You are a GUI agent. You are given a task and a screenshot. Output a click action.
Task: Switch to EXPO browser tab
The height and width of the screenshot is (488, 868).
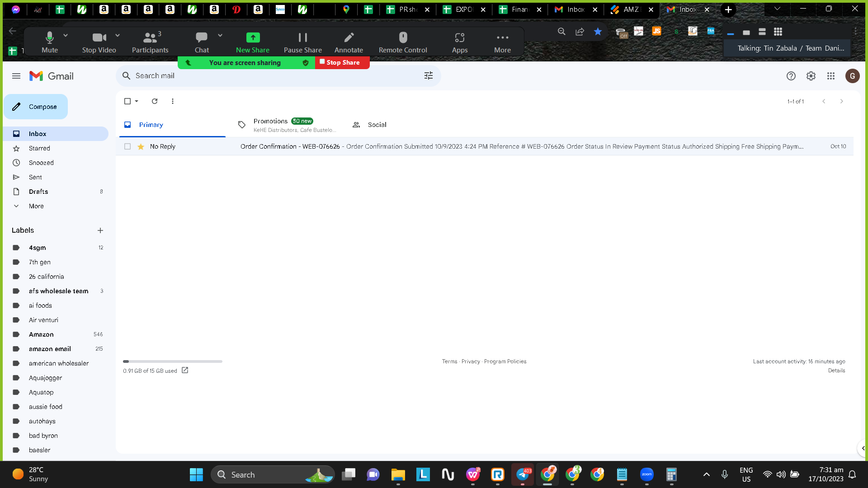click(x=464, y=9)
